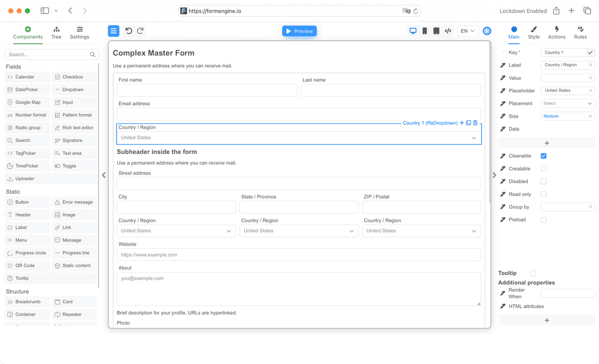Enable the Creatable checkbox

543,168
